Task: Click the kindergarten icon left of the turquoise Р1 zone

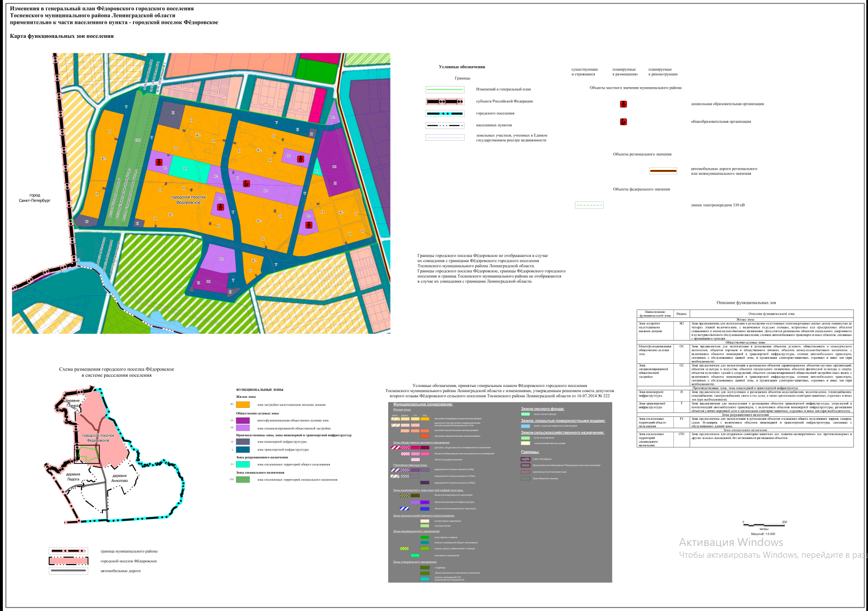Action: [160, 163]
